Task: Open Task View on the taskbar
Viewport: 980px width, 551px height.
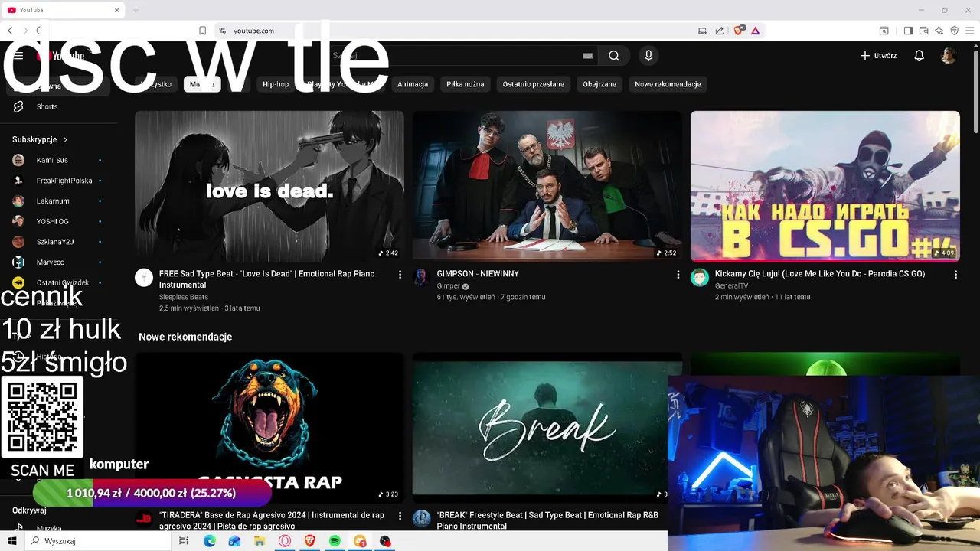Action: [184, 541]
